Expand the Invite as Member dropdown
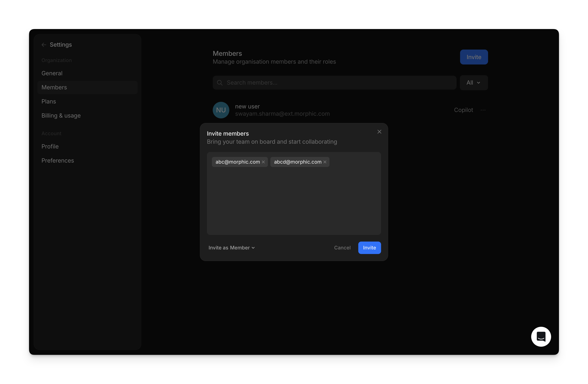Viewport: 588px width, 384px height. pos(232,248)
